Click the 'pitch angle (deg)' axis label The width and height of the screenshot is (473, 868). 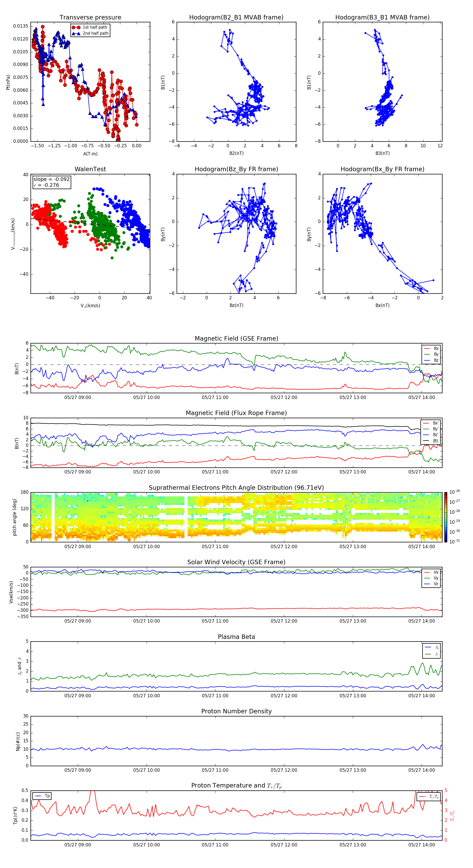(x=14, y=517)
